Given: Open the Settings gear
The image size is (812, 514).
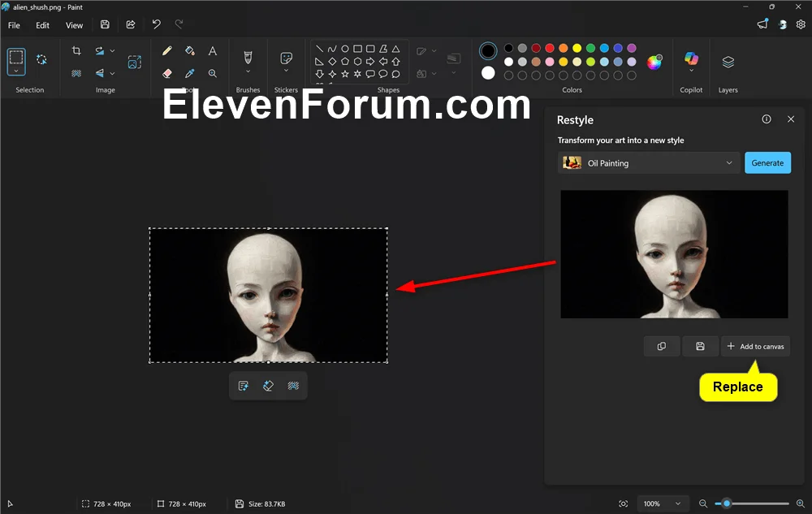Looking at the screenshot, I should (801, 24).
